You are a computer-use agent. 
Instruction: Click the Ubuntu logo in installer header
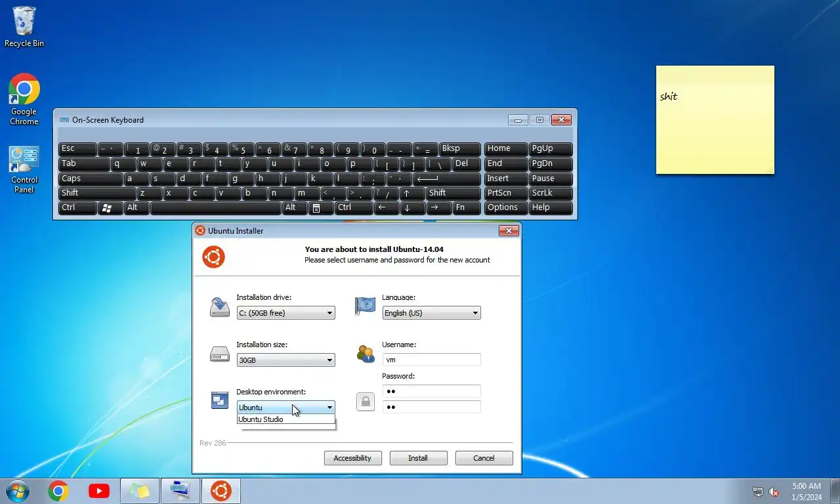[213, 257]
